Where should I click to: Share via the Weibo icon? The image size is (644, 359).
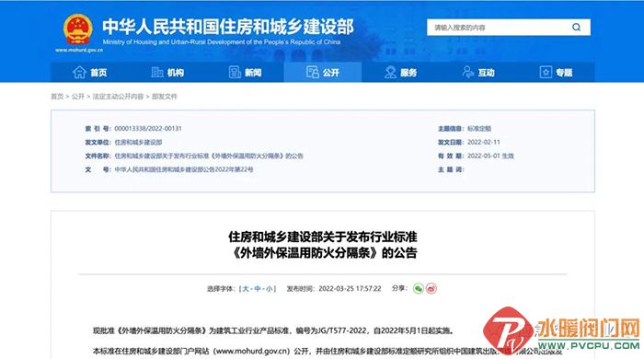coord(431,289)
